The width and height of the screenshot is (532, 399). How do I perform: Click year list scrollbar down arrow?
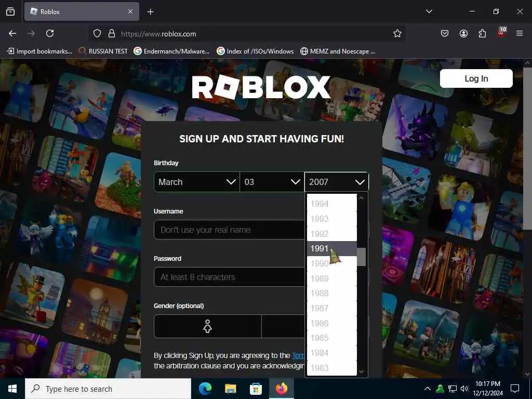362,371
